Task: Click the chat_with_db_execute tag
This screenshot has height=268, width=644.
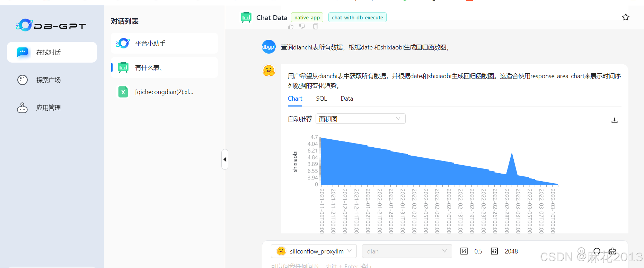Action: tap(358, 17)
